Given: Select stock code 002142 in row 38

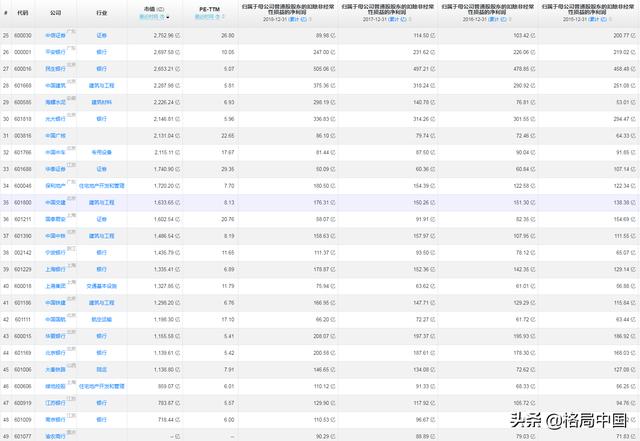Looking at the screenshot, I should tap(23, 253).
